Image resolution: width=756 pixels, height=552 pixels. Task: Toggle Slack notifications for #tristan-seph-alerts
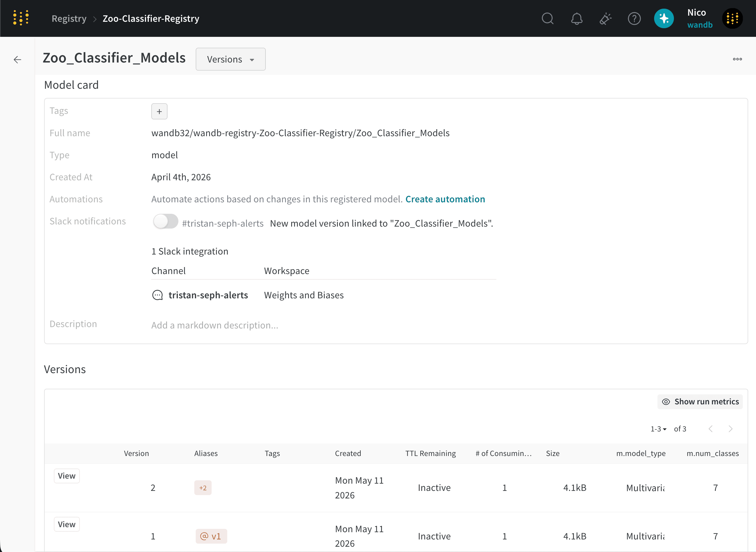166,221
